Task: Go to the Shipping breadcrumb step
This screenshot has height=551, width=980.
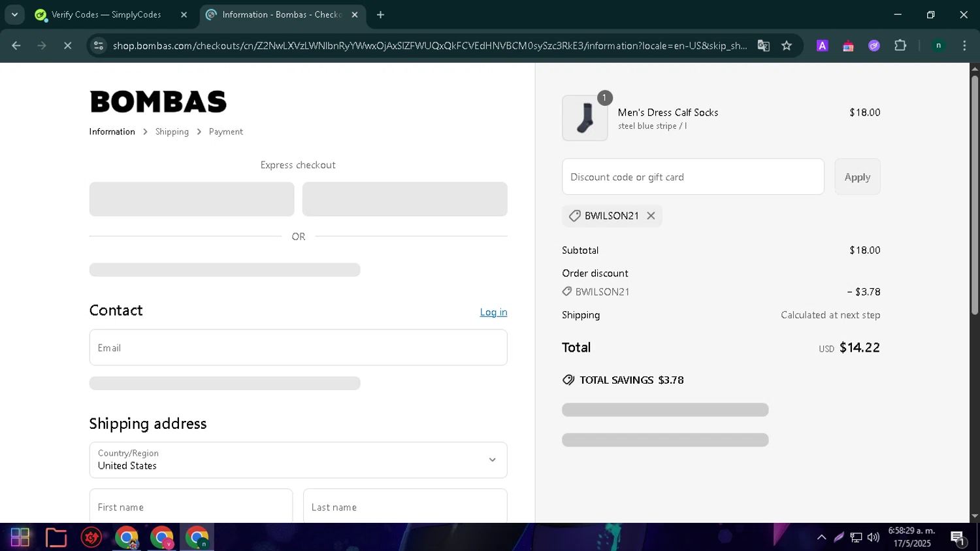Action: (x=172, y=132)
